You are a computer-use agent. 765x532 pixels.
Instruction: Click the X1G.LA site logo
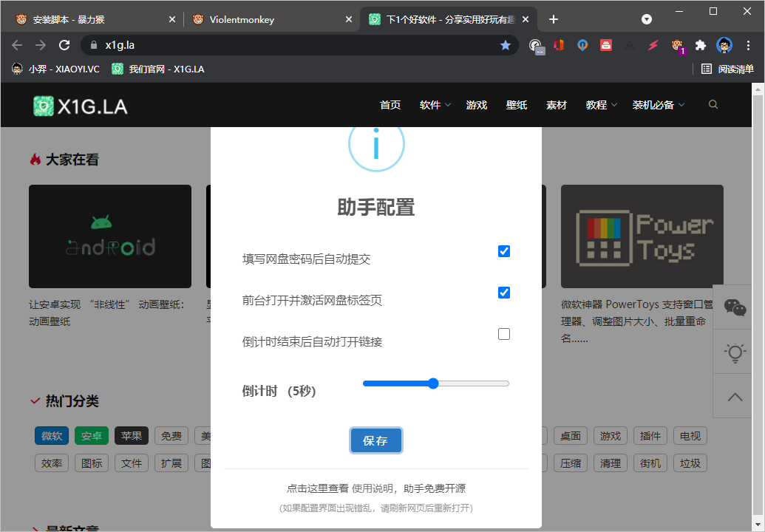point(81,106)
